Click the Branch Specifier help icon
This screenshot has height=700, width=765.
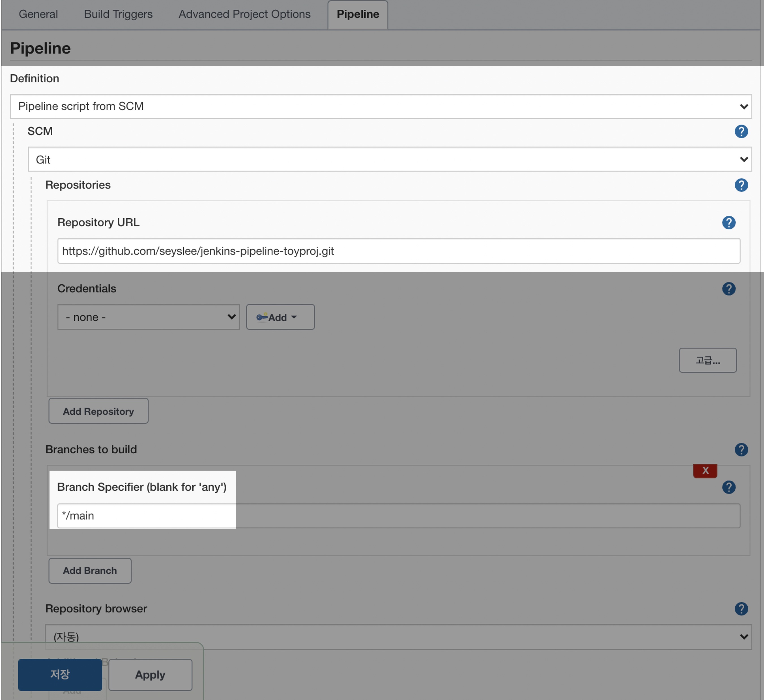[728, 487]
